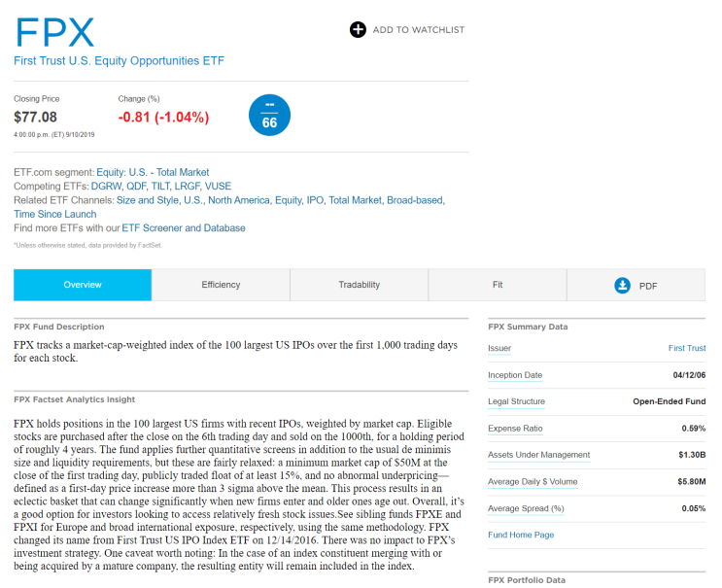Click the Expense Ratio label

(515, 429)
